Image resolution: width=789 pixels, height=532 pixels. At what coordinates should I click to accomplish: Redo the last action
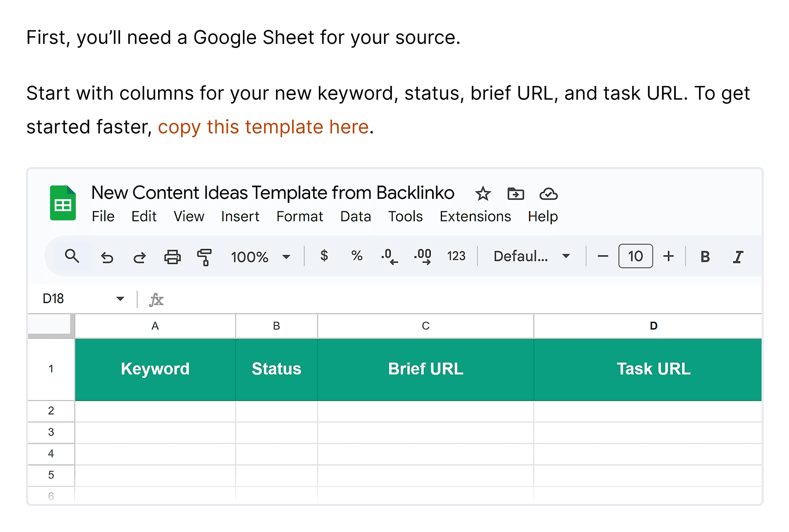pyautogui.click(x=139, y=257)
